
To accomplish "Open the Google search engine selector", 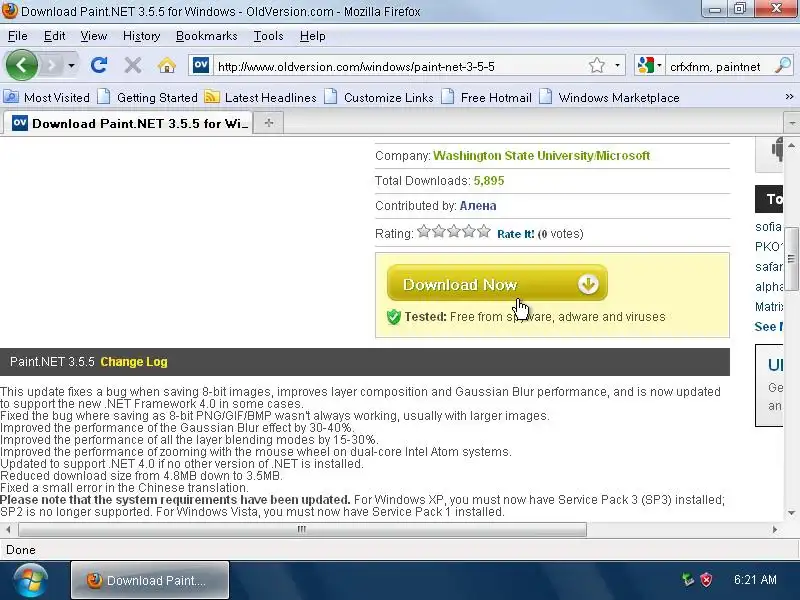I will (x=649, y=65).
